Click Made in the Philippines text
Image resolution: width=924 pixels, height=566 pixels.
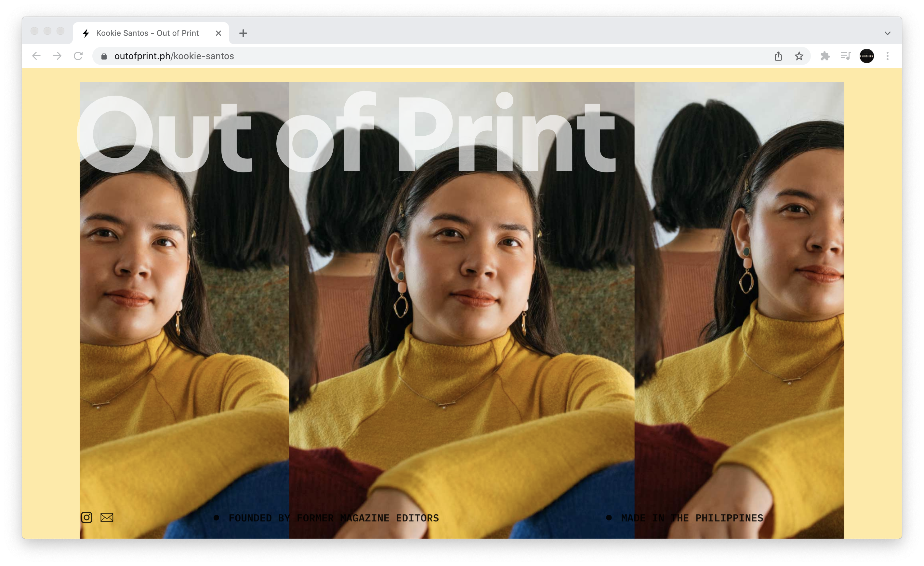pyautogui.click(x=692, y=518)
